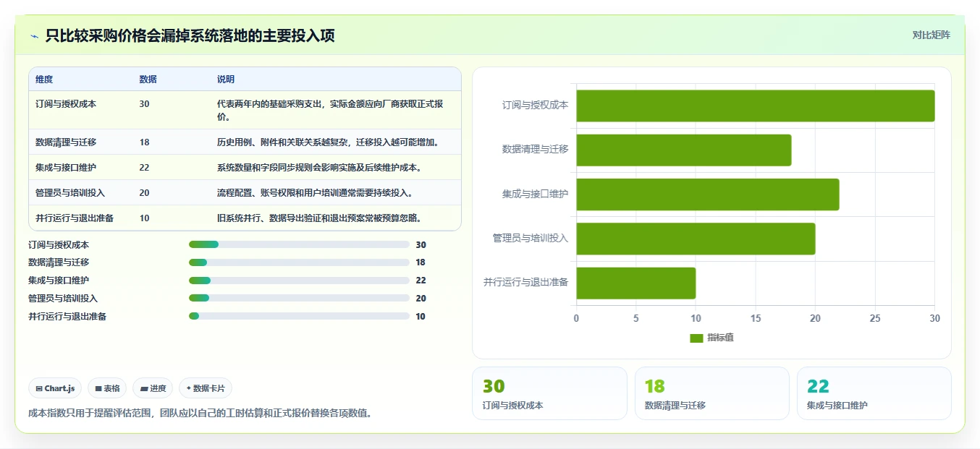Click the chart y-axis label 订阅与授权成本
Viewport: 980px width, 449px height.
(536, 106)
